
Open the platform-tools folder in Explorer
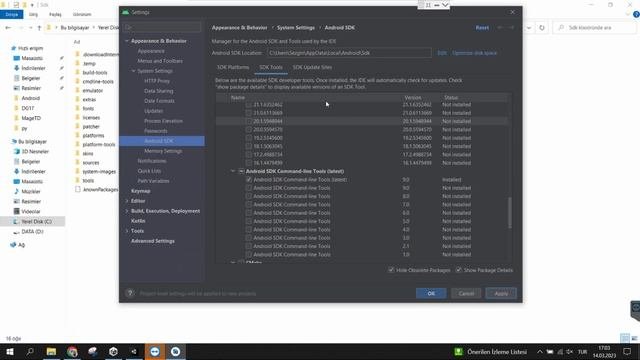99,144
